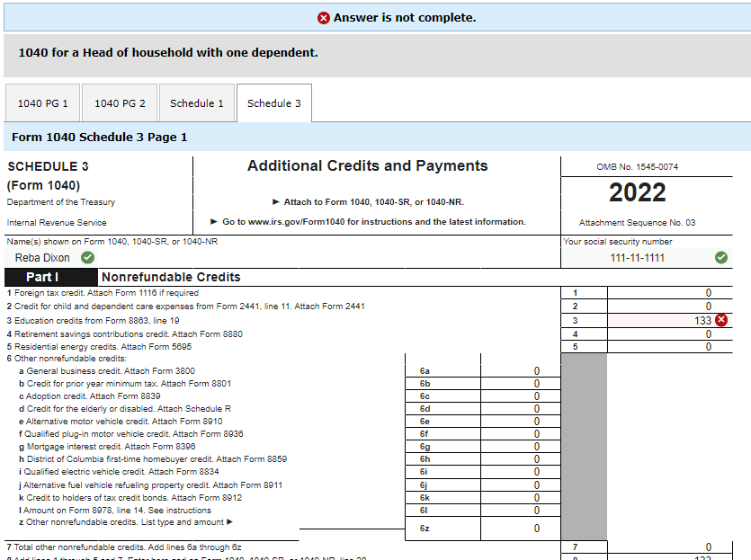Viewport: 751px width, 560px height.
Task: Click line 6e alternative motor vehicle value
Action: click(x=521, y=422)
